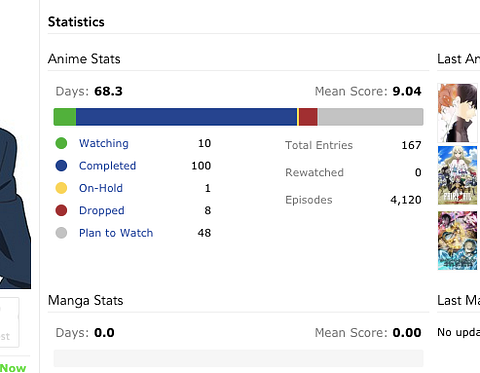
Task: Click the empty Manga Stats progress bar
Action: pos(239,358)
